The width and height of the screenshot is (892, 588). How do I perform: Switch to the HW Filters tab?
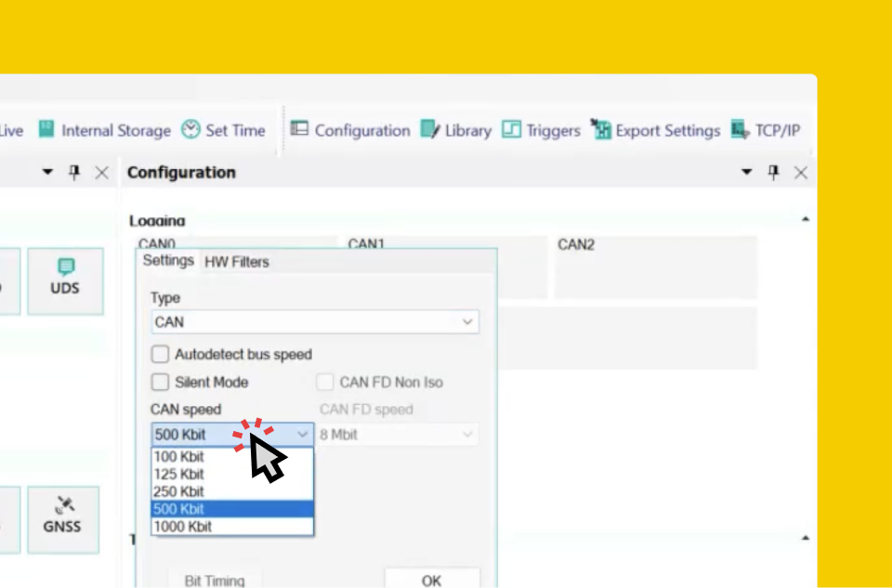pyautogui.click(x=237, y=262)
